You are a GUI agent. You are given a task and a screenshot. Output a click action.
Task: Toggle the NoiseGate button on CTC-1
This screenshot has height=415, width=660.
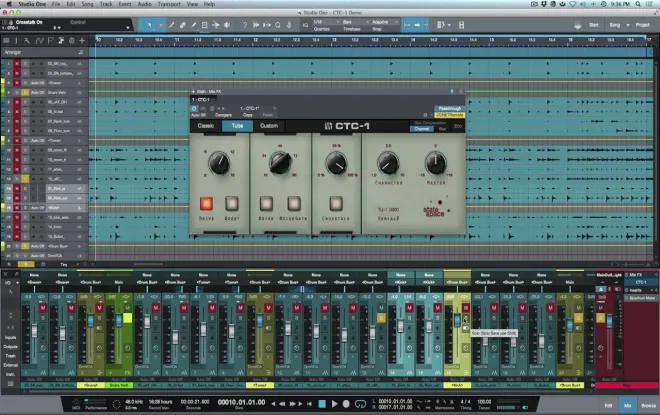(294, 204)
